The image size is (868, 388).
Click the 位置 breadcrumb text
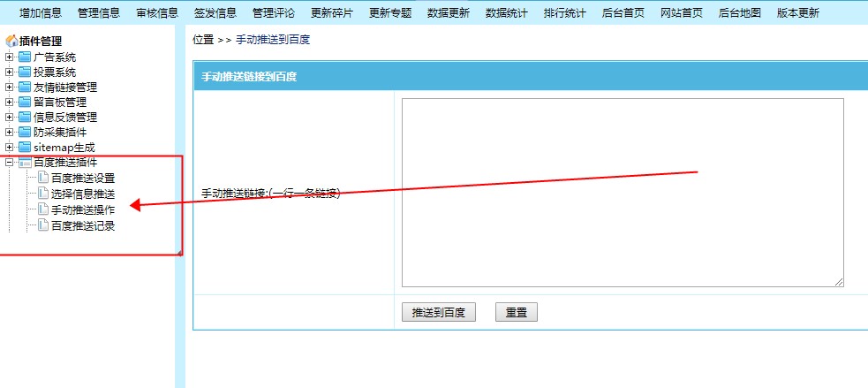tap(203, 40)
